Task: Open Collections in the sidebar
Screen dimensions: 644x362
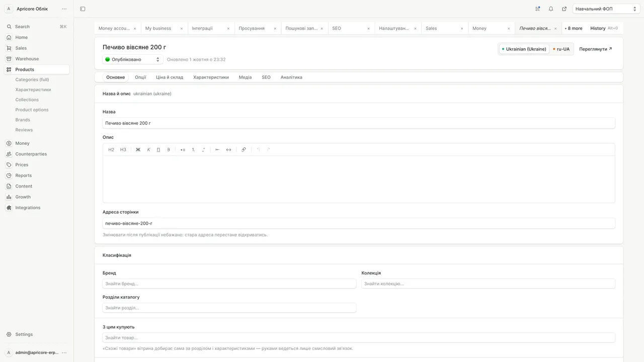Action: point(27,100)
